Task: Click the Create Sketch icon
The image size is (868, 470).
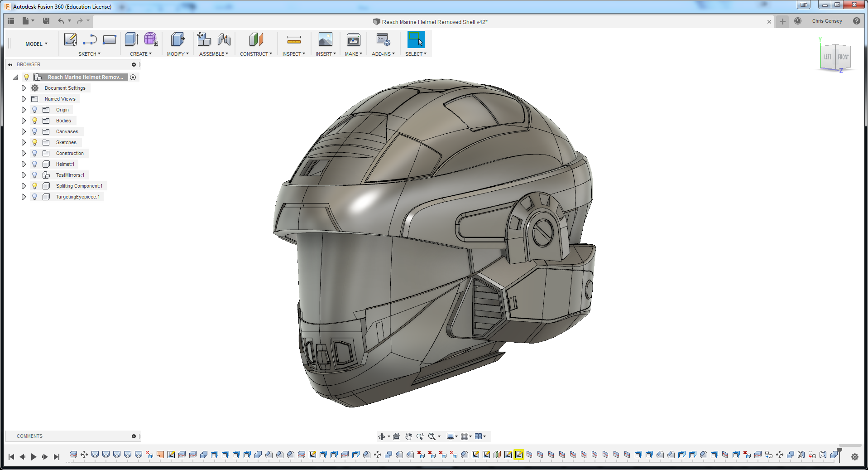Action: (x=70, y=40)
